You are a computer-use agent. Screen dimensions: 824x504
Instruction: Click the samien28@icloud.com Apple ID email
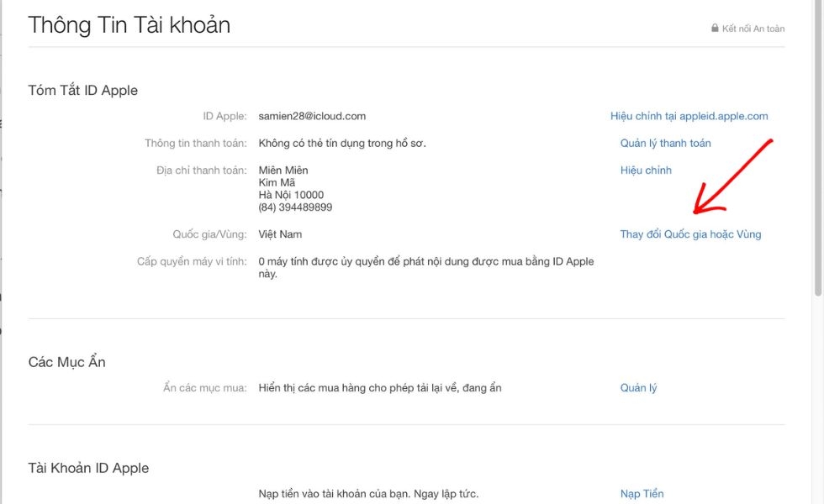[x=312, y=117]
